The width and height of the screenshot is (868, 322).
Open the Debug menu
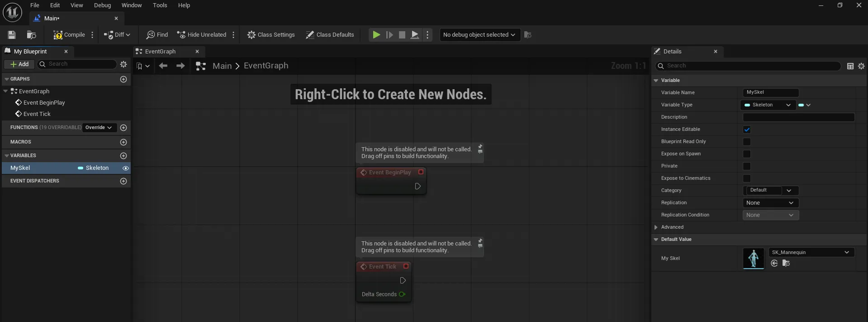click(102, 5)
